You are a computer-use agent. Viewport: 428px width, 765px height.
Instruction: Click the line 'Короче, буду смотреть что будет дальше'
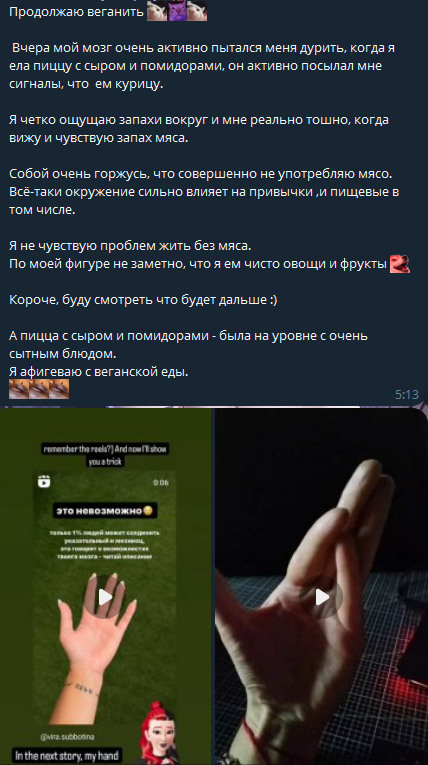[143, 300]
